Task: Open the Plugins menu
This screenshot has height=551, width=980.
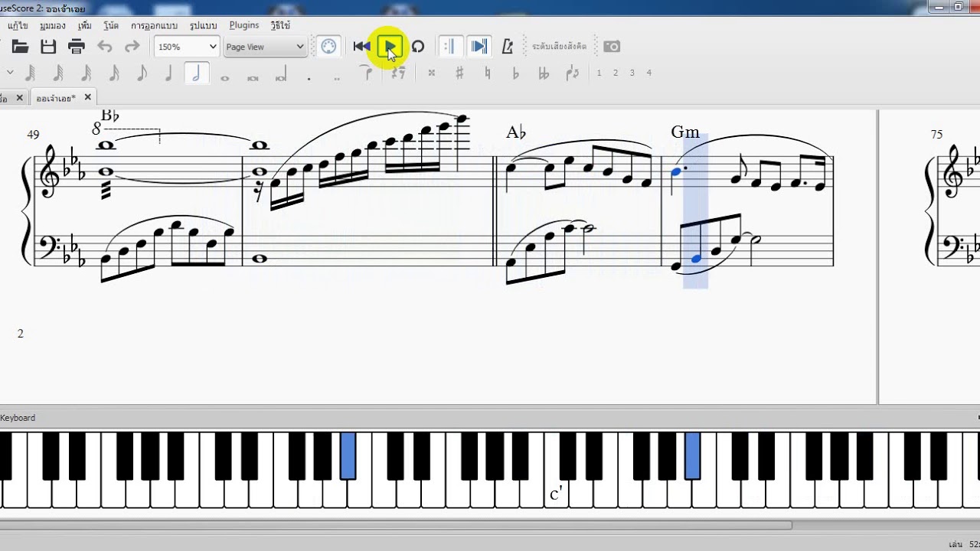Action: pyautogui.click(x=244, y=25)
